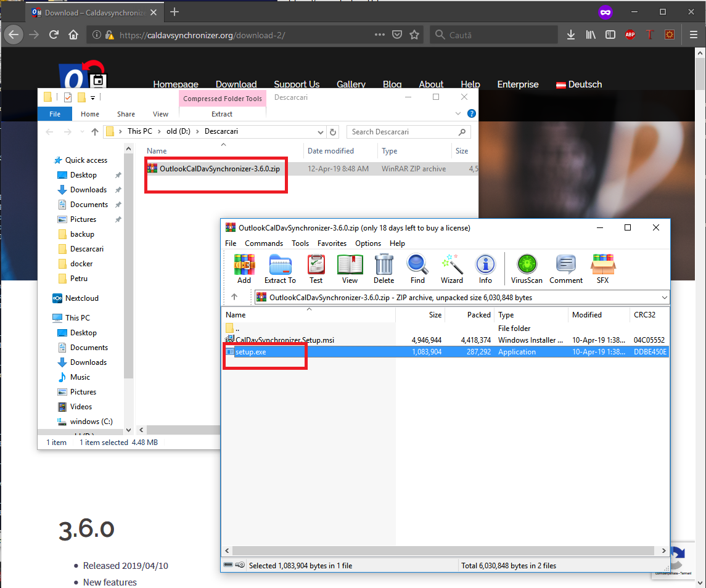Screen dimensions: 706x588
Task: Click the Delete trash bin icon
Action: (x=384, y=269)
